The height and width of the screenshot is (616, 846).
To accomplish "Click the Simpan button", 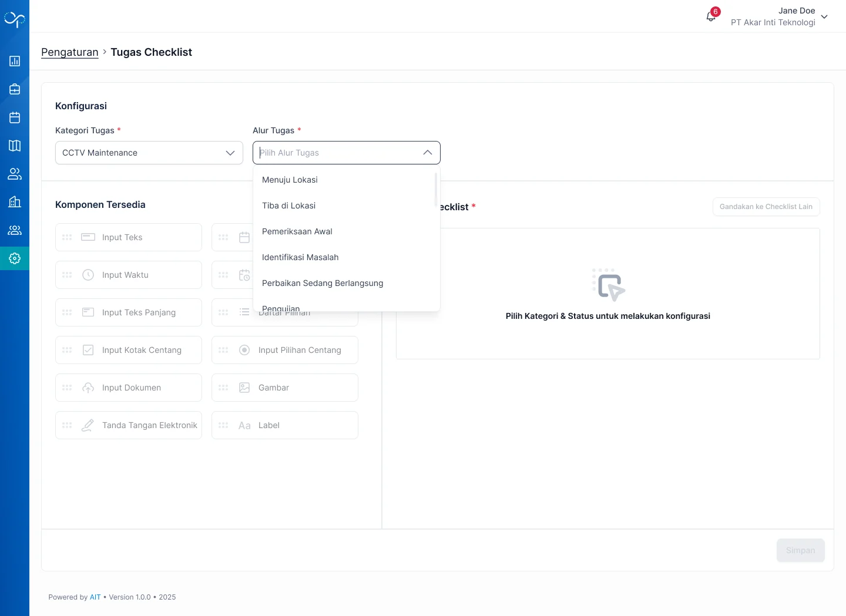I will [801, 550].
